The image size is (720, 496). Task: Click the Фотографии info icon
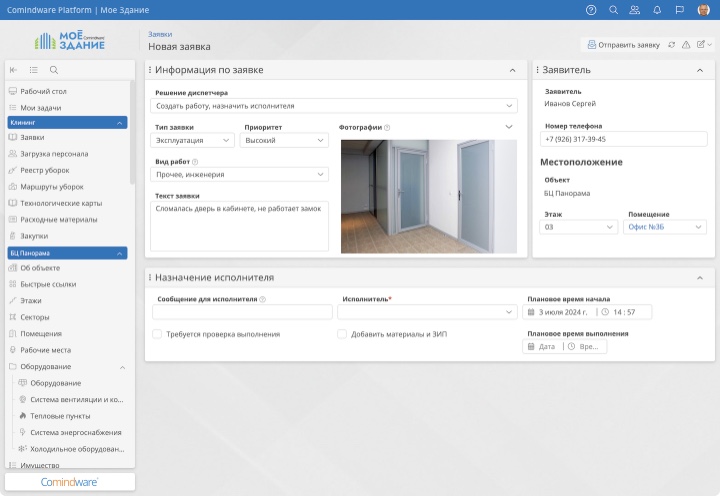(x=387, y=127)
